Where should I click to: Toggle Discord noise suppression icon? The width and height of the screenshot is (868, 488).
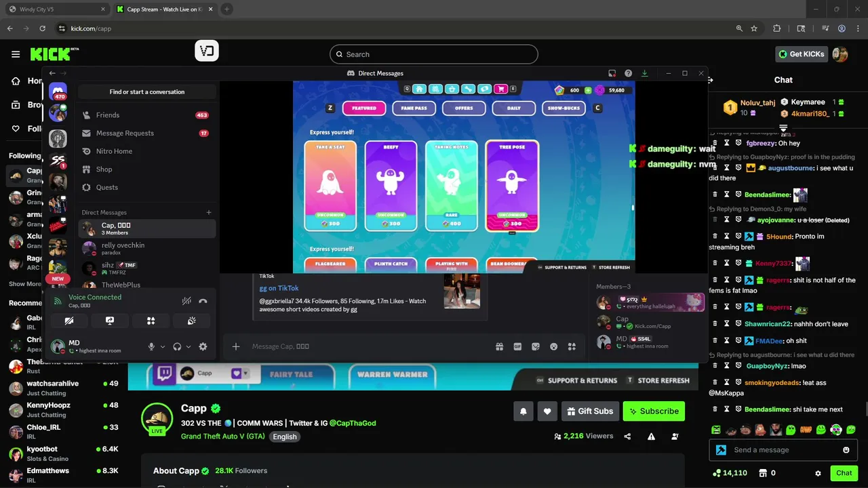coord(186,301)
